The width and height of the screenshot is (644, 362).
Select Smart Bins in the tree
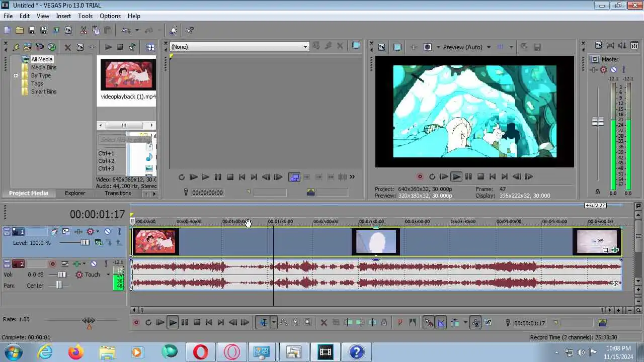[x=44, y=92]
